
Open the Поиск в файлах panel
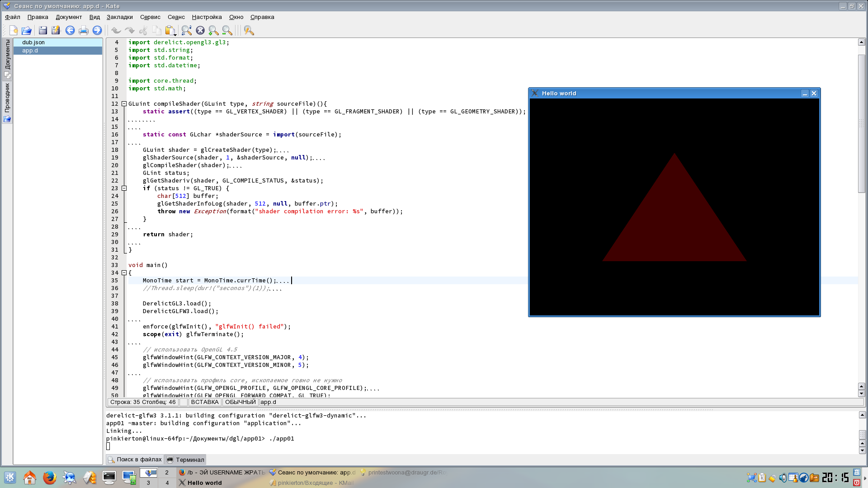coord(135,460)
